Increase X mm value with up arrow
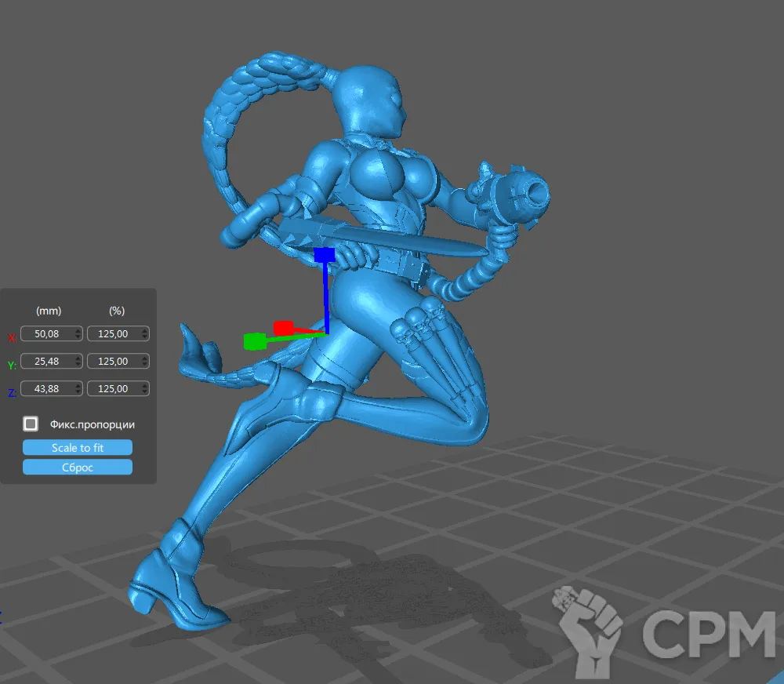 pos(77,331)
